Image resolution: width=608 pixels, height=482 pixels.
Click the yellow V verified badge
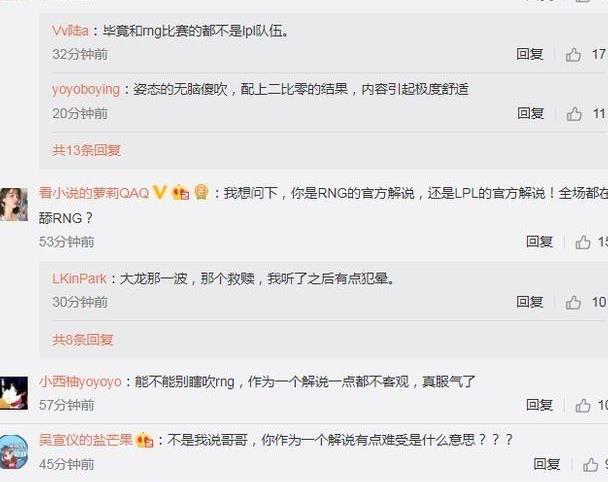tap(159, 192)
